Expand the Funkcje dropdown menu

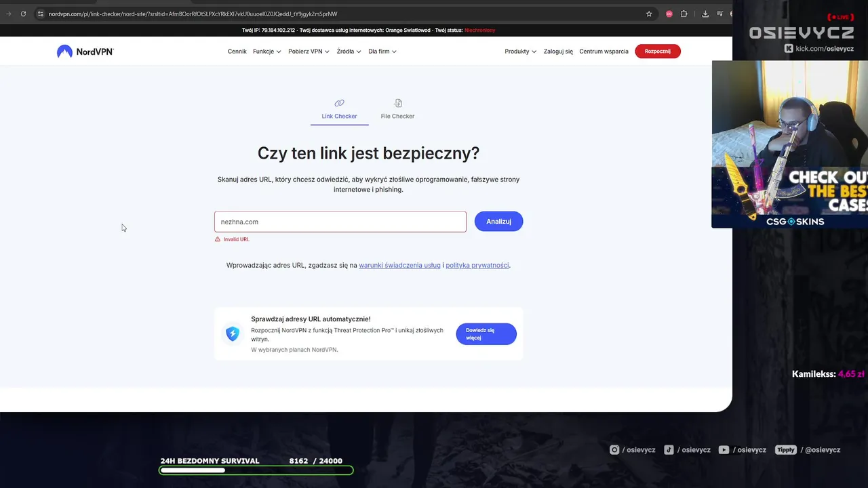267,52
